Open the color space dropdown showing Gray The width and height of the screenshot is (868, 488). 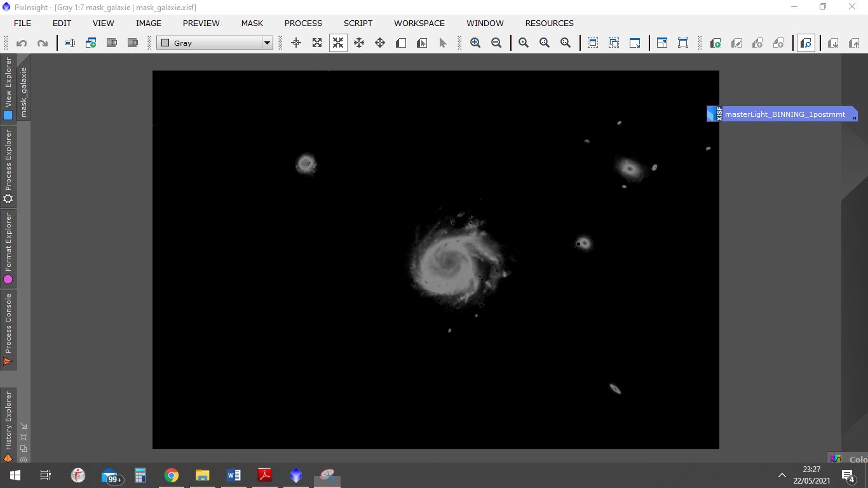tap(215, 43)
